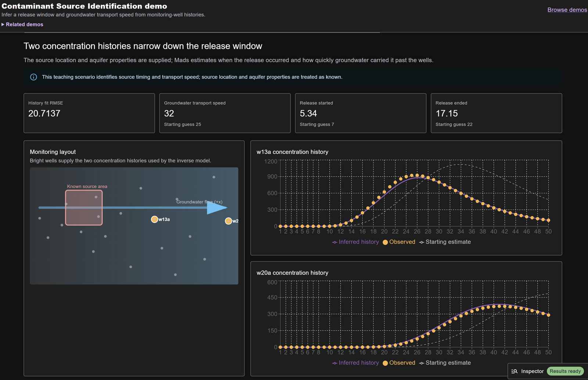Toggle Inferred history legend in w20a chart
This screenshot has width=588, height=380.
[355, 363]
